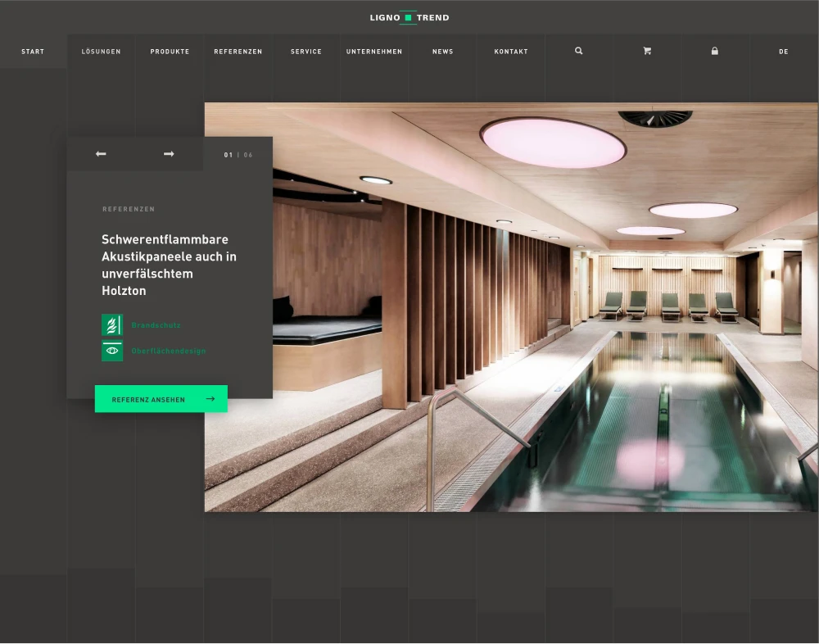Image resolution: width=819 pixels, height=644 pixels.
Task: Open the search icon in navigation
Action: coord(579,51)
